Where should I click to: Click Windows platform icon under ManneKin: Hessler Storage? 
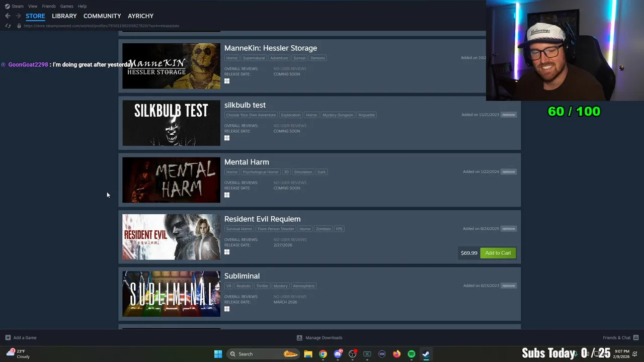pyautogui.click(x=227, y=81)
